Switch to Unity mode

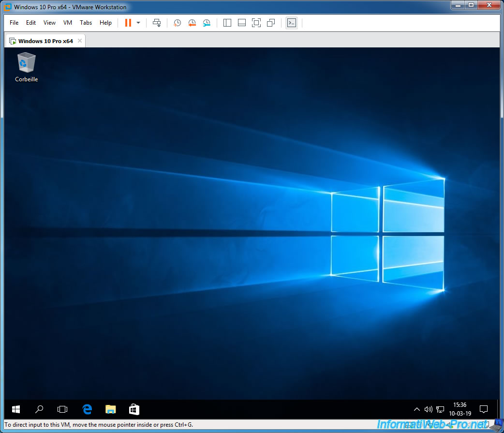click(271, 23)
